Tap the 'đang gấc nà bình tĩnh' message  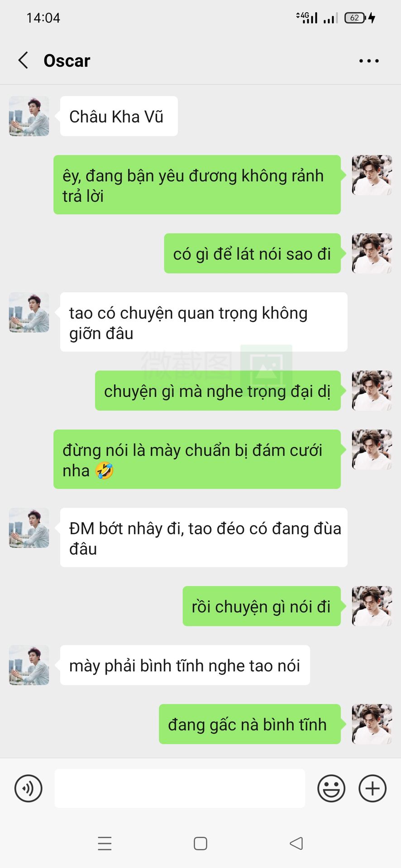point(250,724)
